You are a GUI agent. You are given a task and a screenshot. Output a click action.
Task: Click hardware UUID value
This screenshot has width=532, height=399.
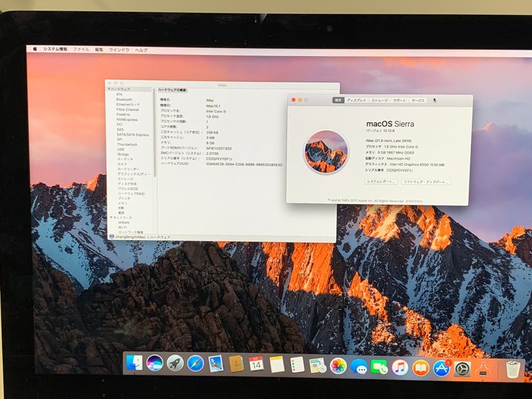[x=244, y=164]
